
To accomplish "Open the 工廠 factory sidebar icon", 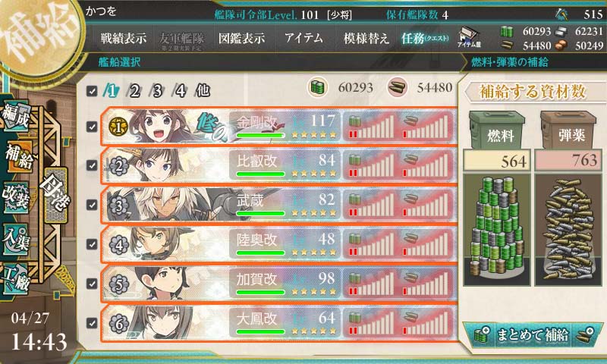I will click(15, 279).
